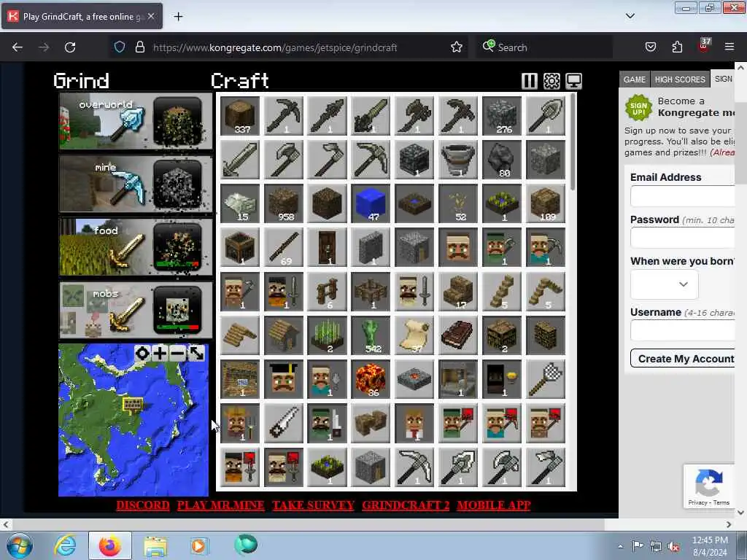The height and width of the screenshot is (560, 747).
Task: Click the page horizontal scrollbar
Action: pyautogui.click(x=307, y=525)
